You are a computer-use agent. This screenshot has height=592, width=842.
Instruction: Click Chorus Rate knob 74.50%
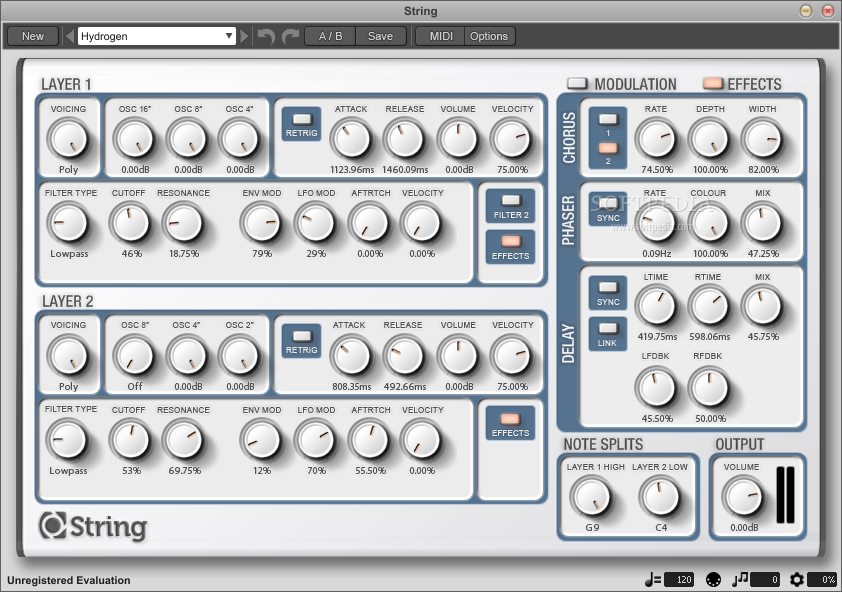656,139
